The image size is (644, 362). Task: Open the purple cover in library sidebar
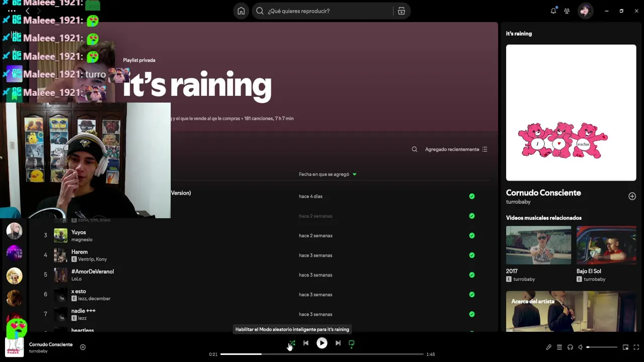14,253
